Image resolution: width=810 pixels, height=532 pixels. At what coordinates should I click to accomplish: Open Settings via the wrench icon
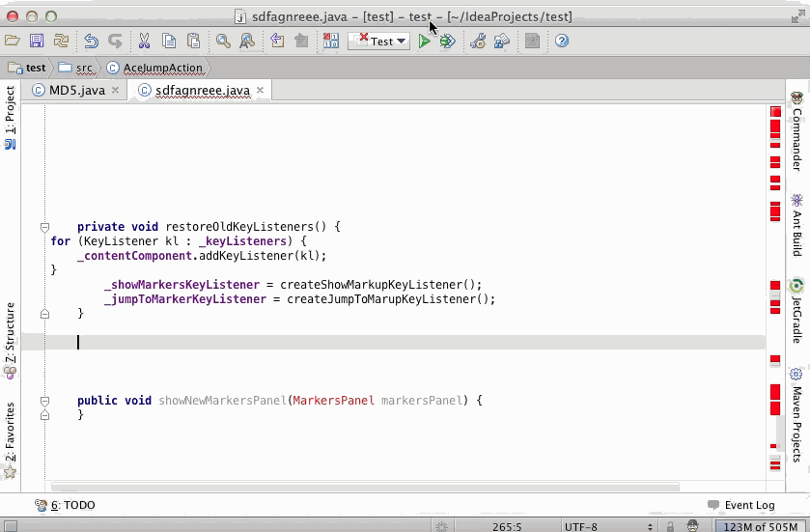click(x=478, y=41)
